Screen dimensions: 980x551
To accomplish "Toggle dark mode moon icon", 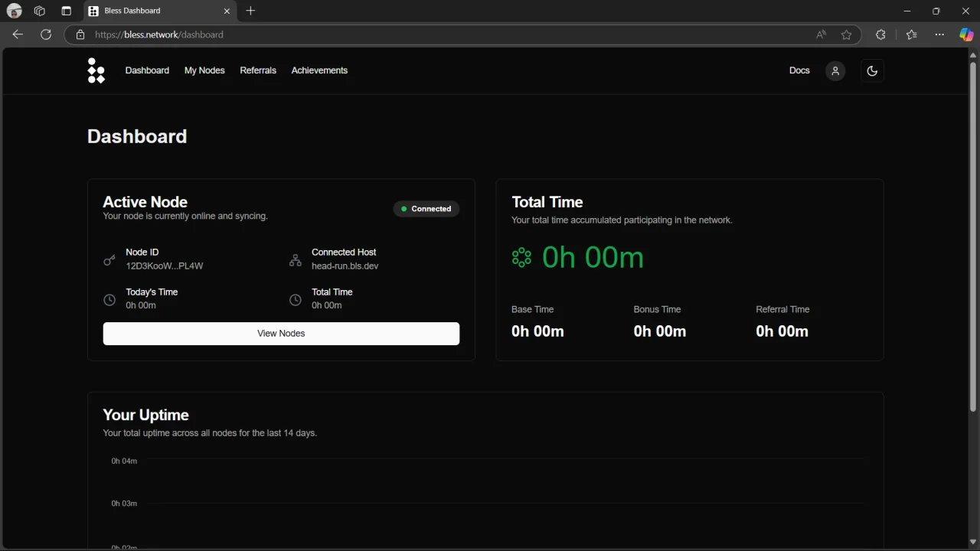I will point(872,70).
